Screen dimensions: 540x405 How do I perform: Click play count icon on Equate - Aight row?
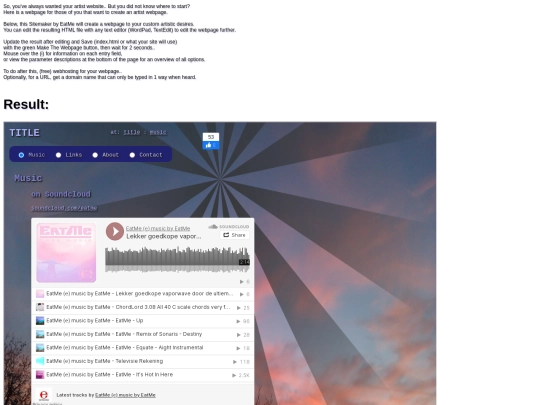(x=239, y=349)
